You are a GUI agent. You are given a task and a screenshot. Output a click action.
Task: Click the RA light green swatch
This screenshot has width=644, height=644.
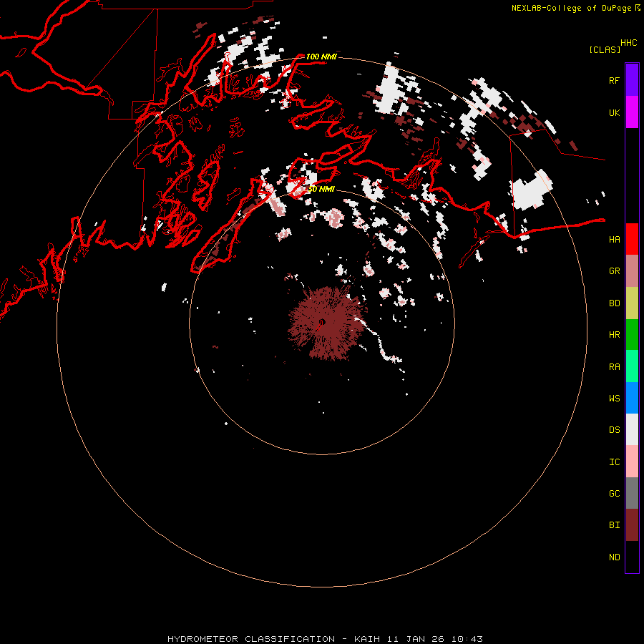click(632, 366)
